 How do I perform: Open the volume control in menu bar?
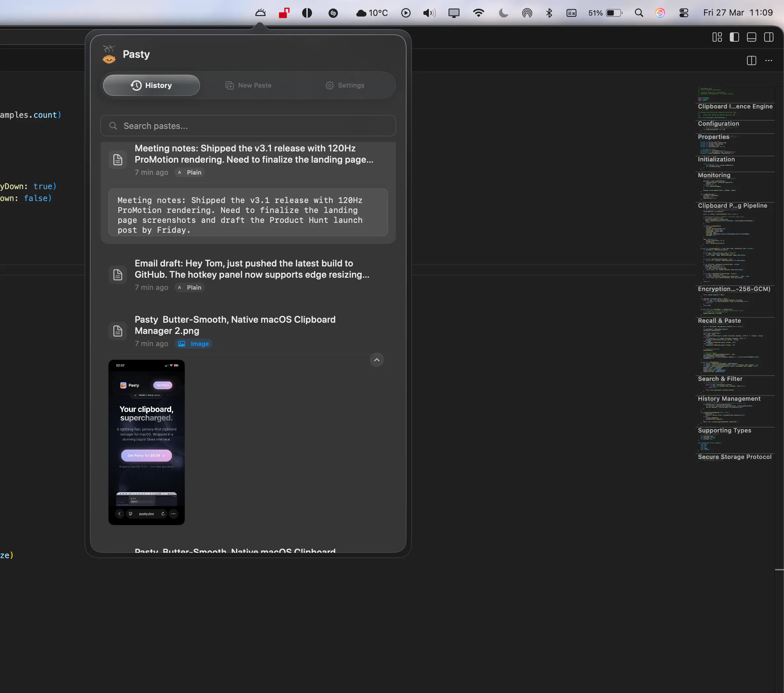click(x=429, y=13)
